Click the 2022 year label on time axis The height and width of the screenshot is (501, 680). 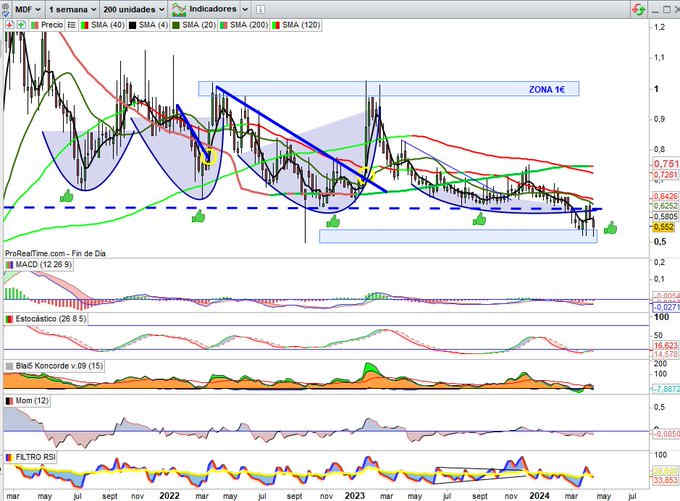(169, 495)
